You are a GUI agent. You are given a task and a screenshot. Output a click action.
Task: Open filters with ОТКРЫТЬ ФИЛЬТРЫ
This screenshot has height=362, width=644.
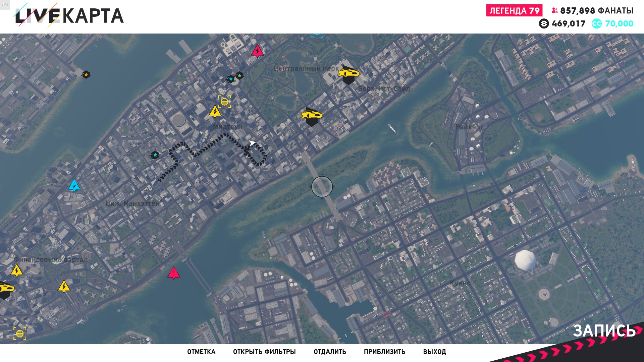tap(264, 352)
